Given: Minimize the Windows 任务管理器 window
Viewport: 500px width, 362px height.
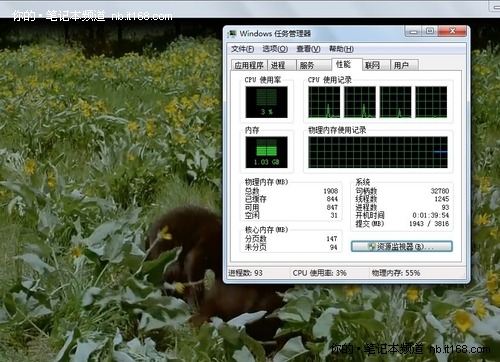Looking at the screenshot, I should click(414, 31).
